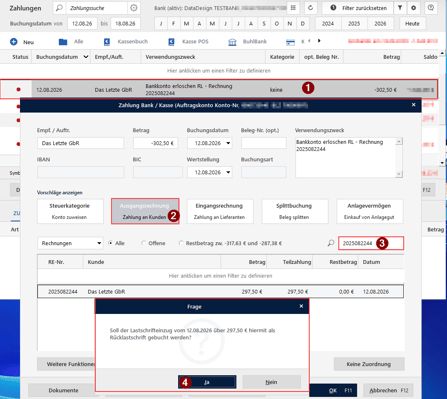
Task: Open the grid view icon in toolbar
Action: click(x=293, y=8)
